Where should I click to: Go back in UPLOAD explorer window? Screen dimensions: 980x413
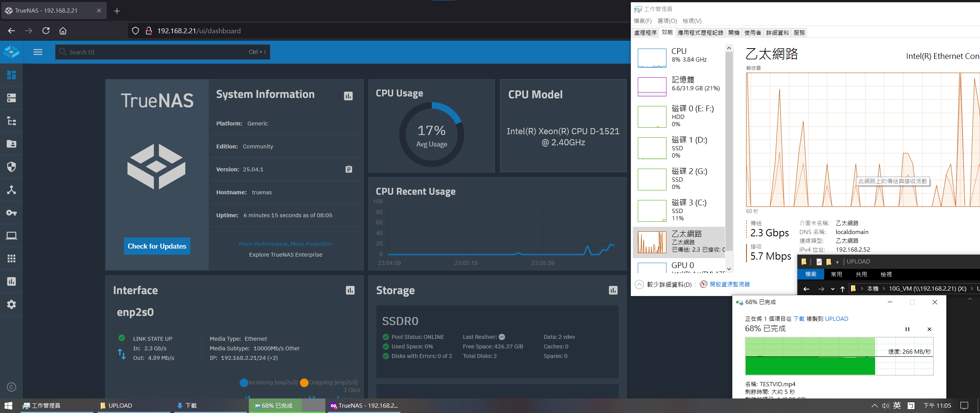tap(806, 289)
